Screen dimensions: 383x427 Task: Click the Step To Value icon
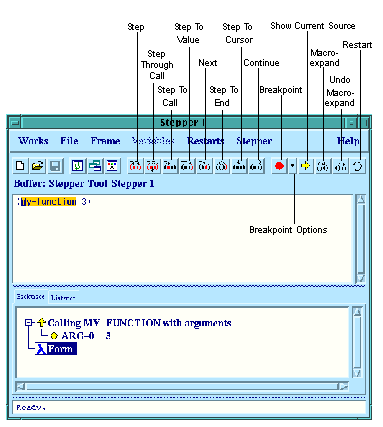point(187,166)
